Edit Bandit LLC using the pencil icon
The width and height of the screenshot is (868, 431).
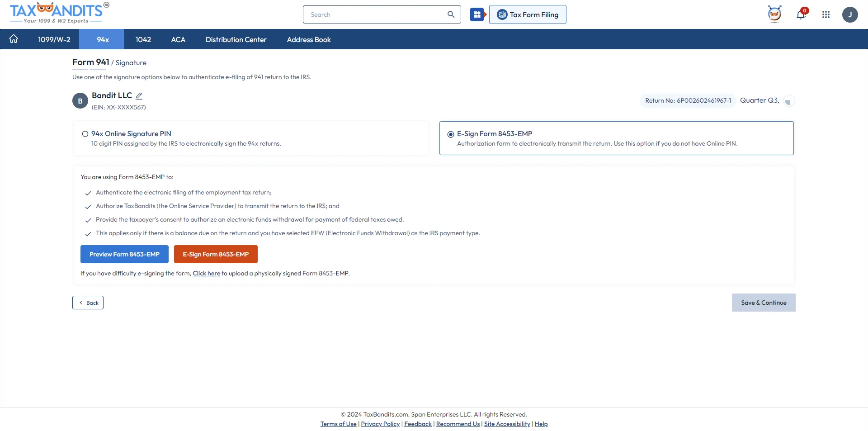coord(139,95)
